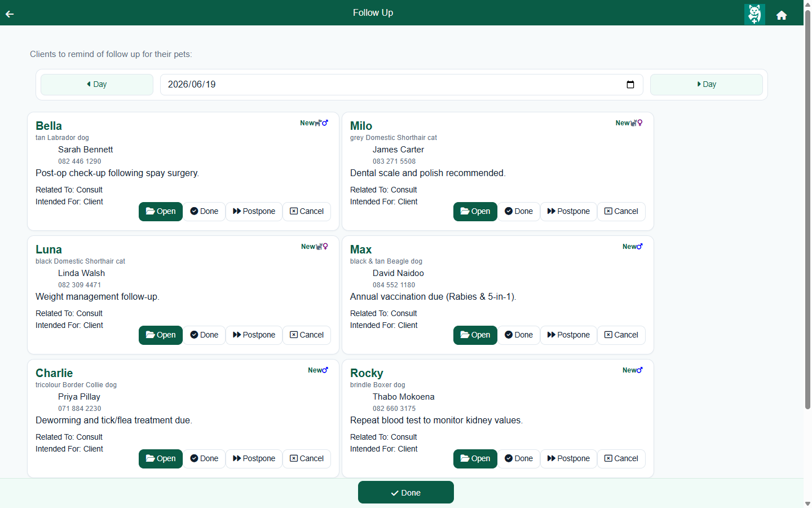Open Charlie's deworming follow-up

(x=161, y=459)
